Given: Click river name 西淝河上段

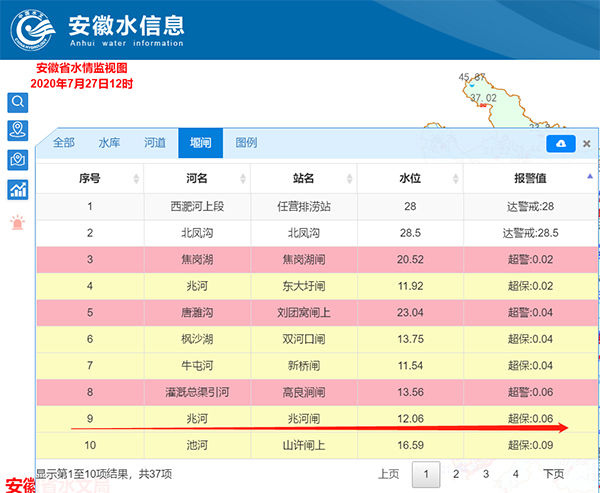Looking at the screenshot, I should (197, 207).
